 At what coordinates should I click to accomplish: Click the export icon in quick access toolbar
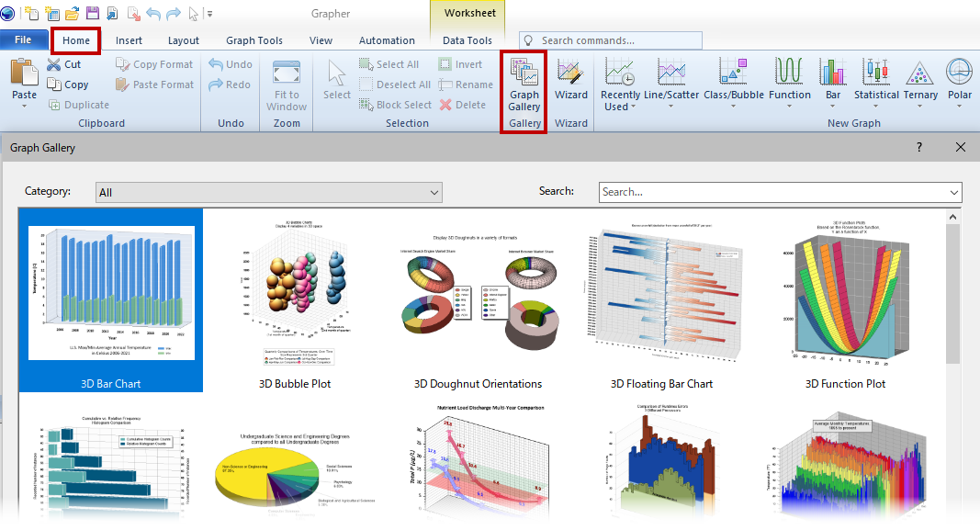click(133, 13)
